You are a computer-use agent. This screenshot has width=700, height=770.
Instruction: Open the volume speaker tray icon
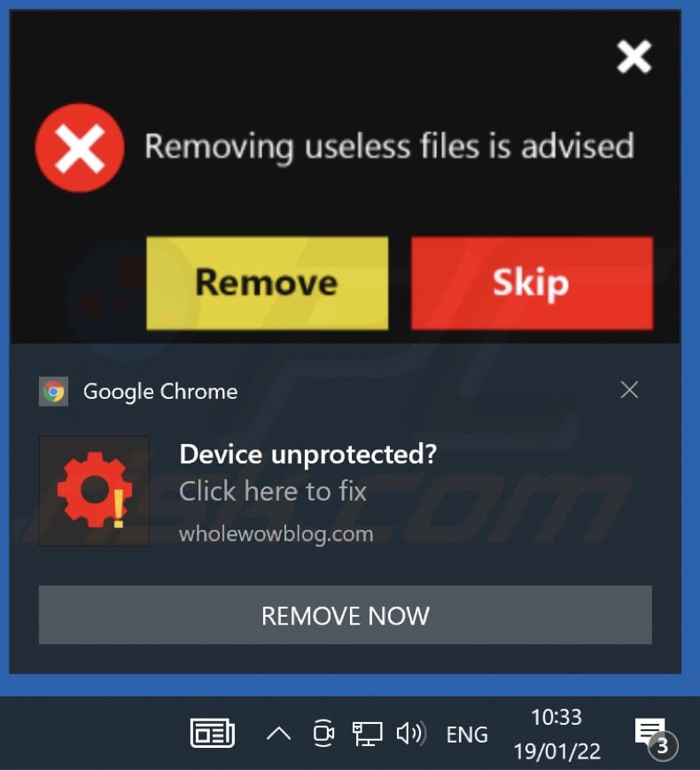tap(411, 734)
